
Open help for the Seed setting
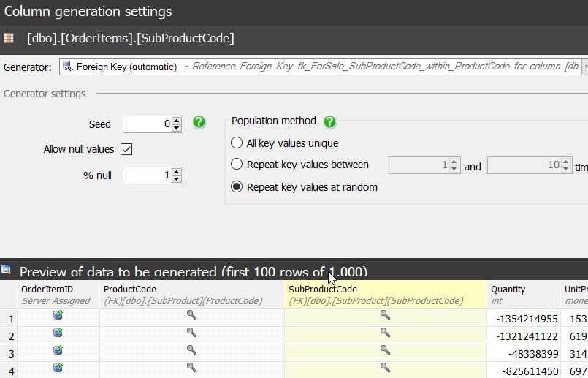(x=199, y=122)
